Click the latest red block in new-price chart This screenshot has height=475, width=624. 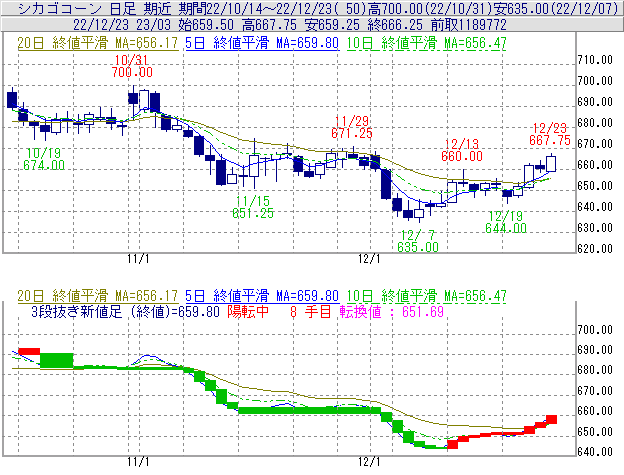coord(551,419)
